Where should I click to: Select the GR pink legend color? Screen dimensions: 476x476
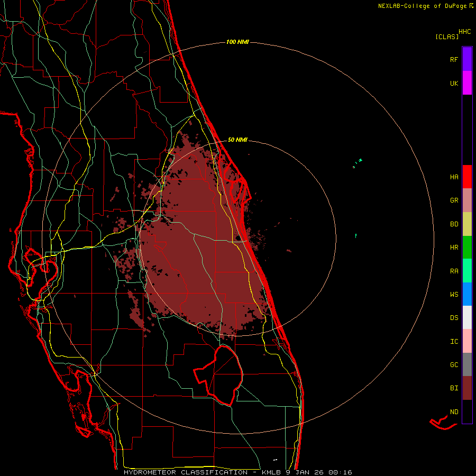pyautogui.click(x=467, y=200)
